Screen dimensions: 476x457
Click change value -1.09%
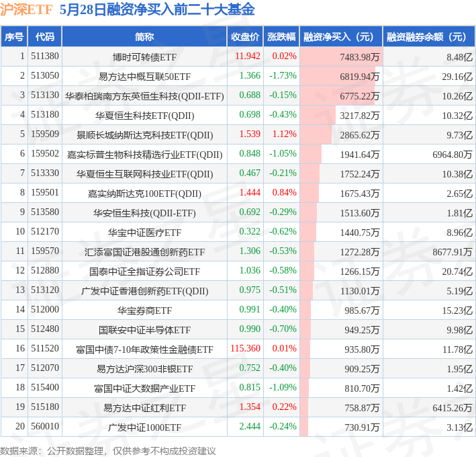pyautogui.click(x=283, y=387)
